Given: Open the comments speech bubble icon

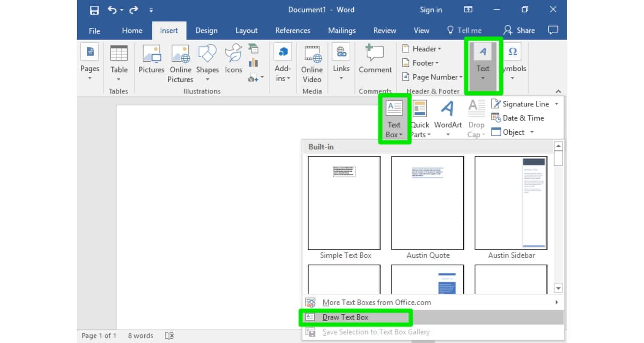Looking at the screenshot, I should pyautogui.click(x=553, y=30).
